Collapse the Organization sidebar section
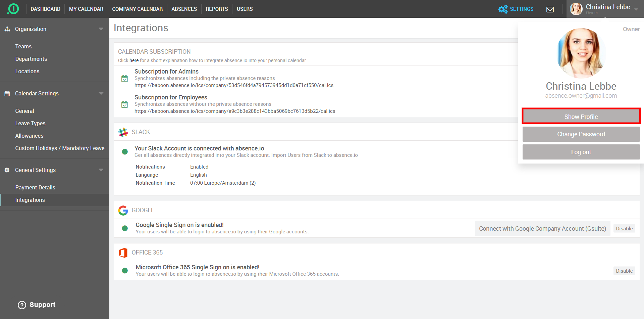 (x=101, y=29)
